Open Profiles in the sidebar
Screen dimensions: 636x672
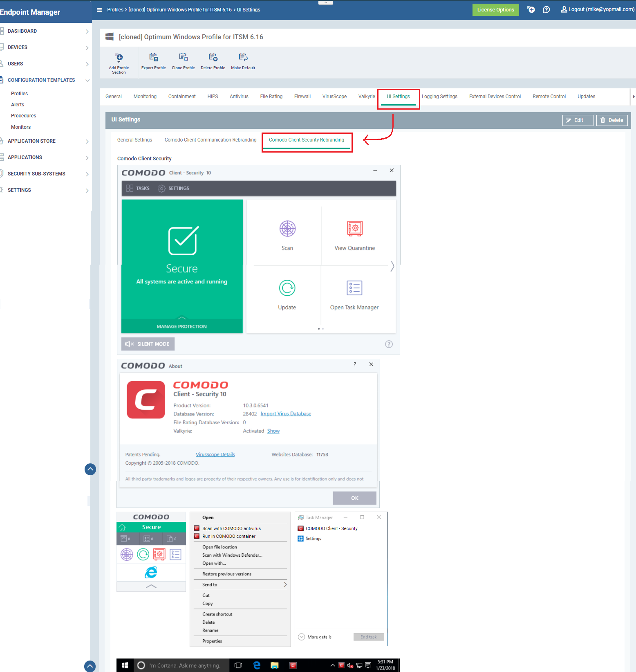[x=20, y=94]
